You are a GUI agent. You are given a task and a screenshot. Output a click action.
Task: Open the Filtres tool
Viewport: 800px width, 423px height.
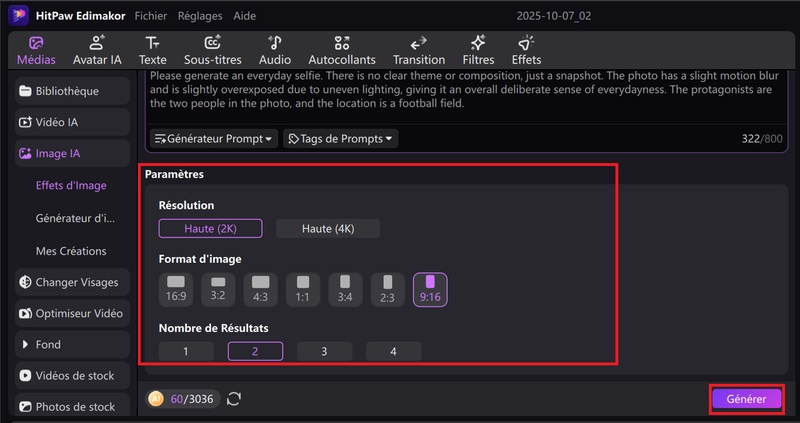[478, 50]
